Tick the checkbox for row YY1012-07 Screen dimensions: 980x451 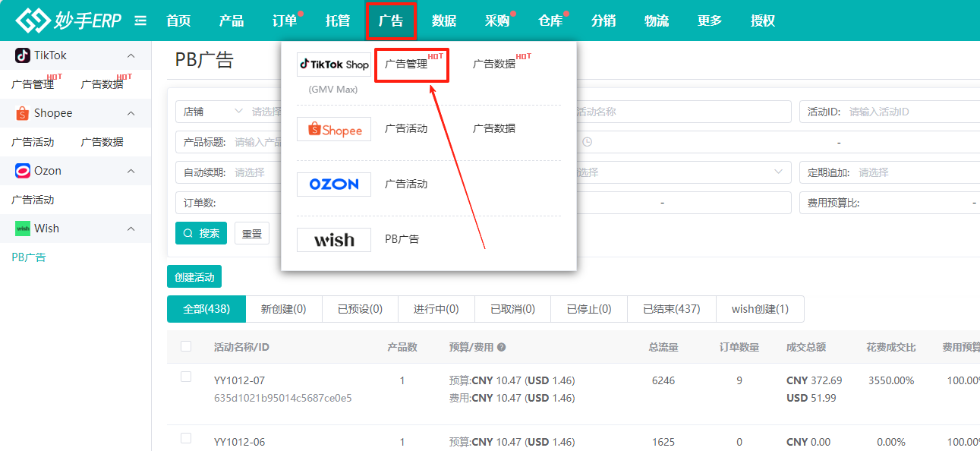(186, 377)
